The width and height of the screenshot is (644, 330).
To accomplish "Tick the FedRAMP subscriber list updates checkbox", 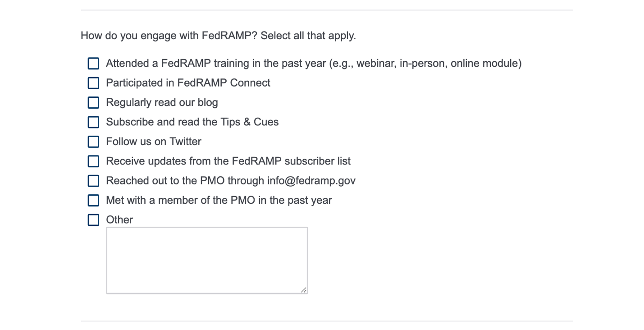I will pyautogui.click(x=93, y=161).
